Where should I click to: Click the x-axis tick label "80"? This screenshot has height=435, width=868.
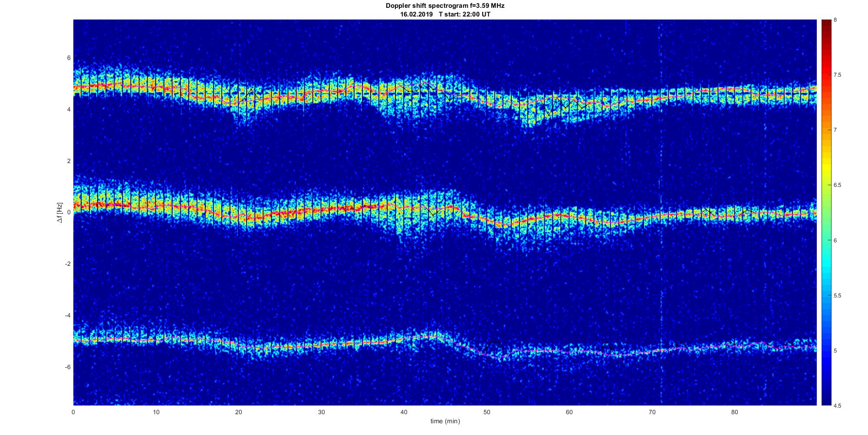click(x=734, y=412)
